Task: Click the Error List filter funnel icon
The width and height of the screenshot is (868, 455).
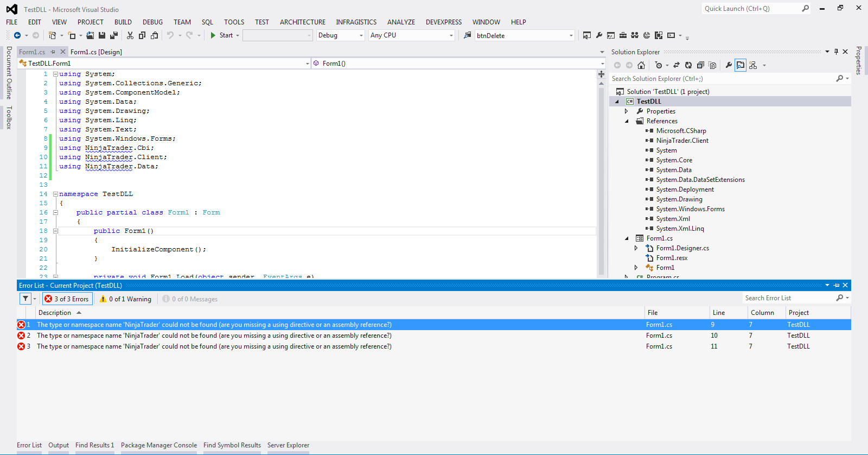Action: (25, 299)
